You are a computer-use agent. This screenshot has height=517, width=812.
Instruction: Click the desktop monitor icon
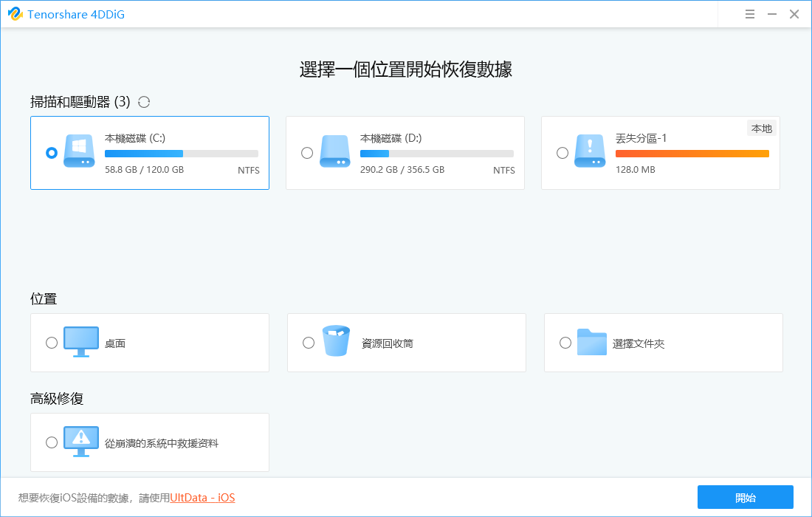(80, 342)
